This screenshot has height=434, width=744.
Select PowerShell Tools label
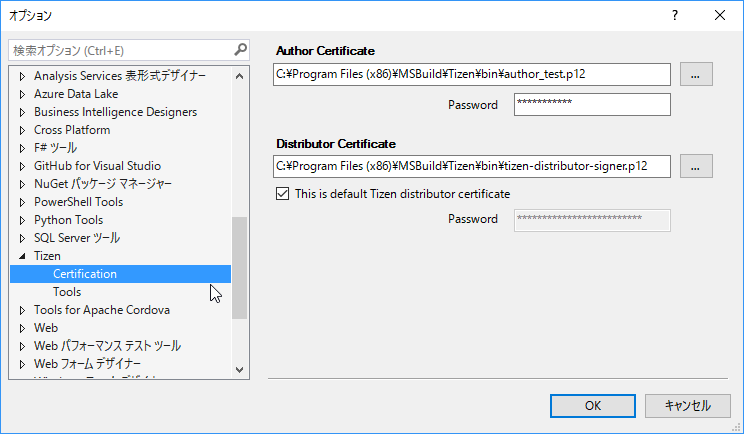78,202
